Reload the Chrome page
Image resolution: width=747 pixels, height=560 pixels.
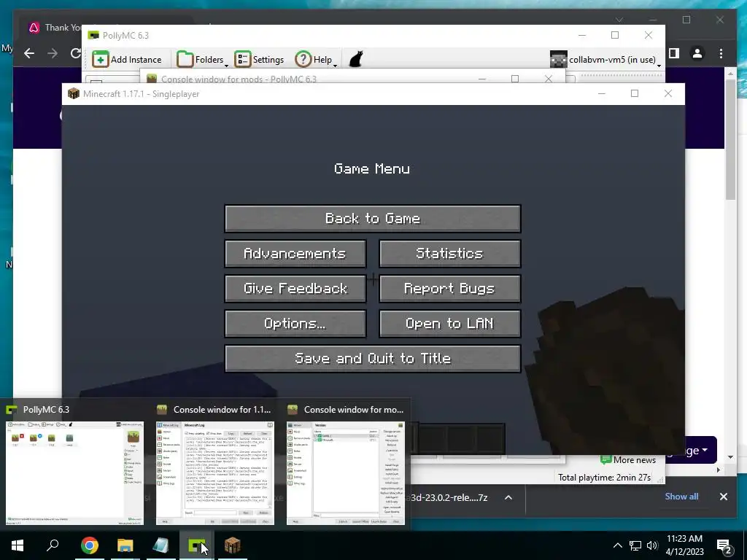coord(75,53)
